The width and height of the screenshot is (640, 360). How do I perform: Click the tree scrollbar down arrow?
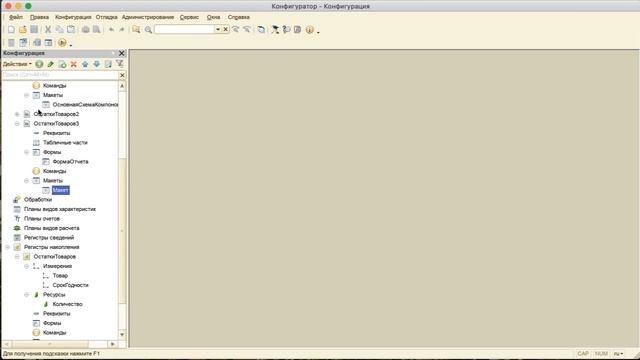(x=122, y=335)
